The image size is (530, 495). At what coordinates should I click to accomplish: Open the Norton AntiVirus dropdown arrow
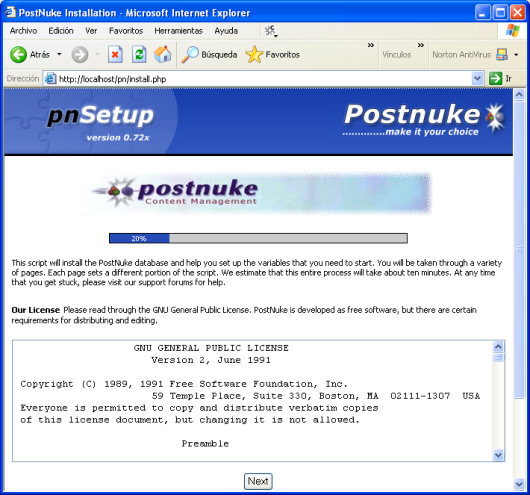(516, 54)
